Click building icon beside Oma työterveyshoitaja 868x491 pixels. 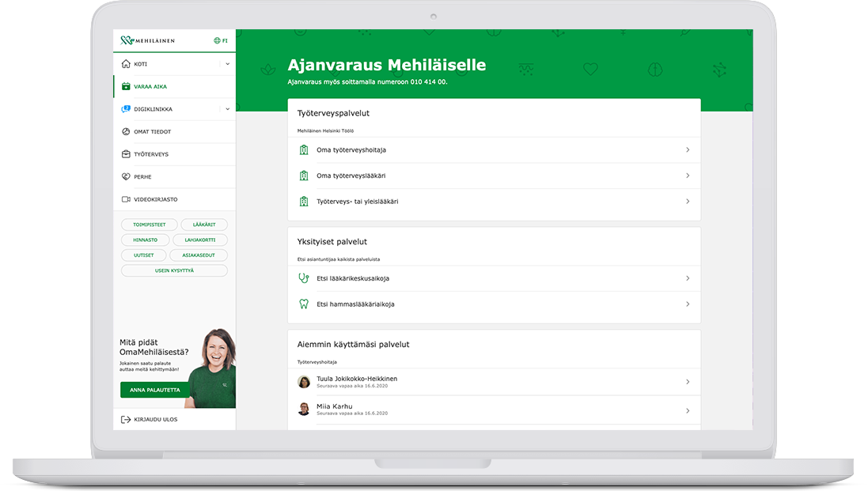pos(303,150)
